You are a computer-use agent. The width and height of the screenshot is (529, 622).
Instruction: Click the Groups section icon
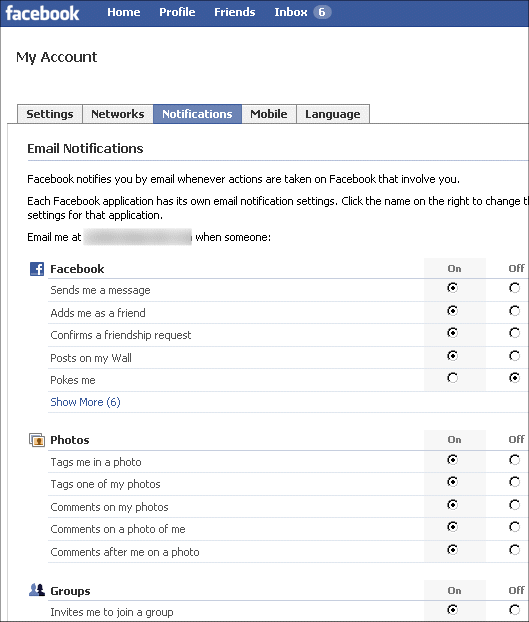click(x=37, y=590)
